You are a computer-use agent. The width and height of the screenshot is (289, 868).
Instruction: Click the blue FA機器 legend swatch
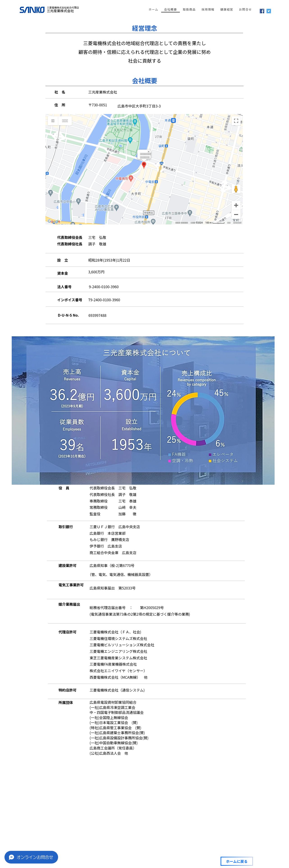169,455
